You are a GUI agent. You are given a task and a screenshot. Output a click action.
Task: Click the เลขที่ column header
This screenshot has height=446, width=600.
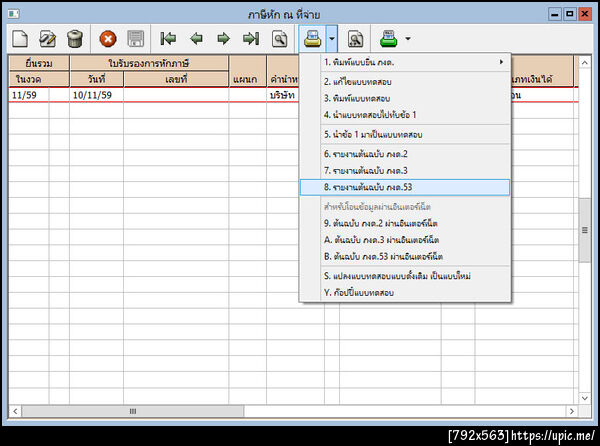coord(176,79)
